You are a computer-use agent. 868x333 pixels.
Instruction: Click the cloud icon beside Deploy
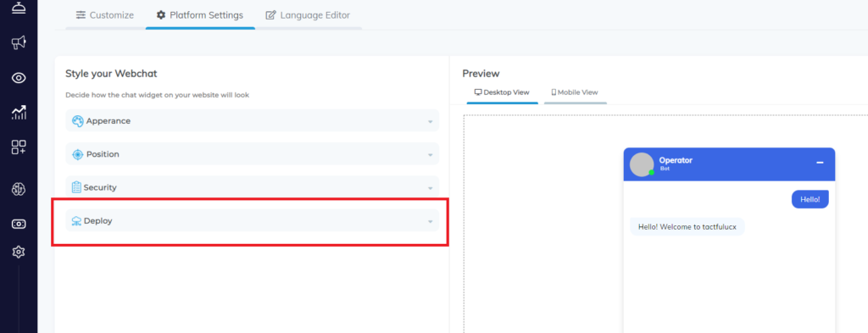coord(76,221)
